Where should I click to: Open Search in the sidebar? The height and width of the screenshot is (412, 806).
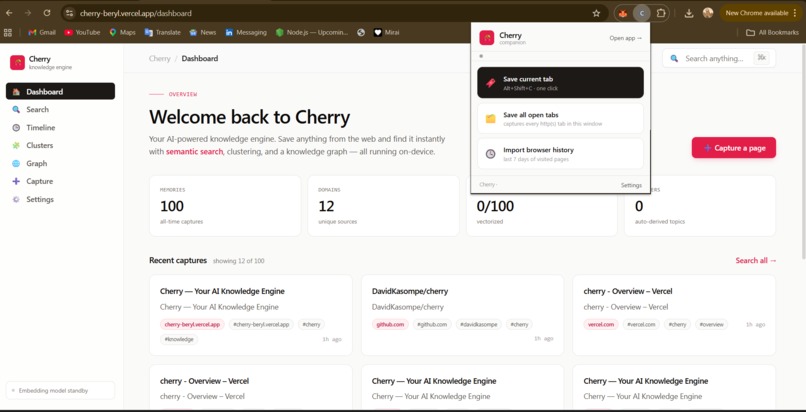60,109
